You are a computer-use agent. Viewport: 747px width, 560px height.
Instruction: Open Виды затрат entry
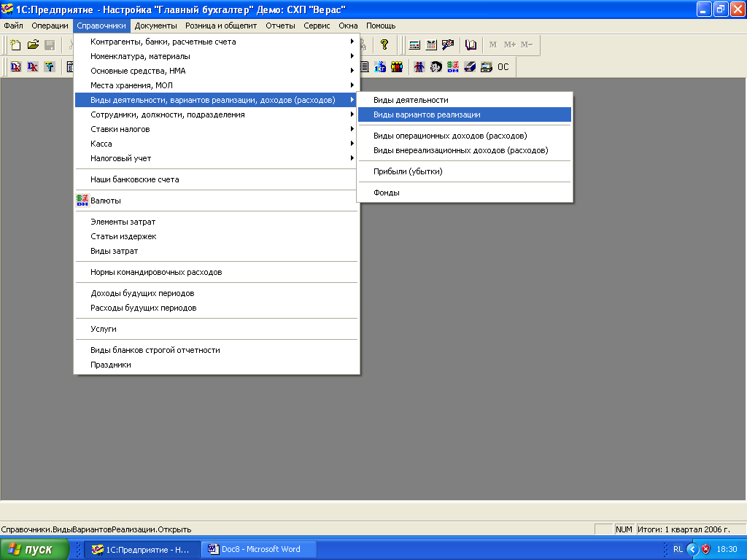click(216, 251)
